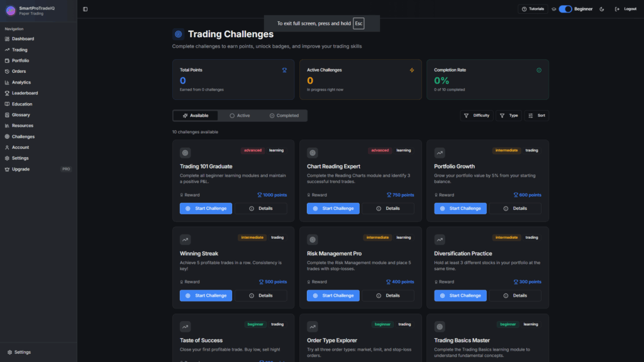Screen dimensions: 644x362
Task: Click the trend icon on Portfolio Growth card
Action: 440,153
